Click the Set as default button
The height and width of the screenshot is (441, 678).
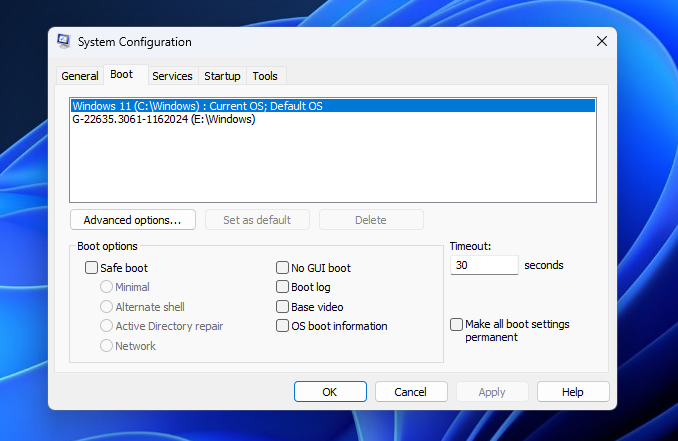pyautogui.click(x=257, y=220)
